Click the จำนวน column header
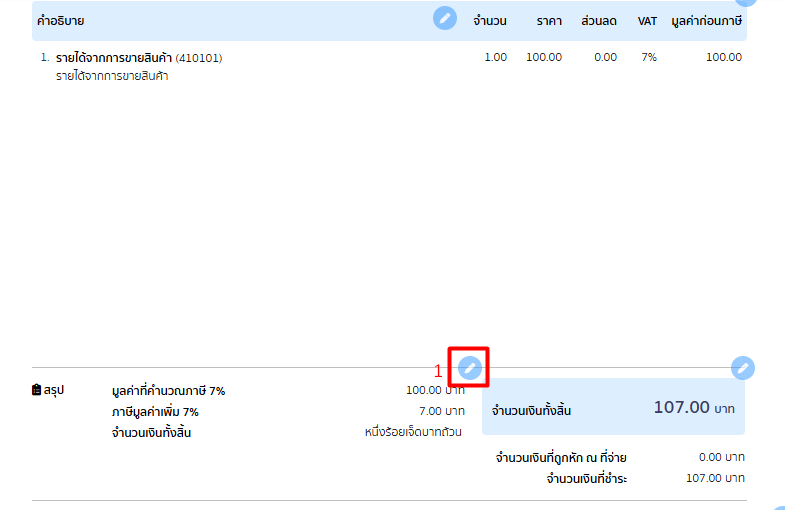785x510 pixels. 490,21
